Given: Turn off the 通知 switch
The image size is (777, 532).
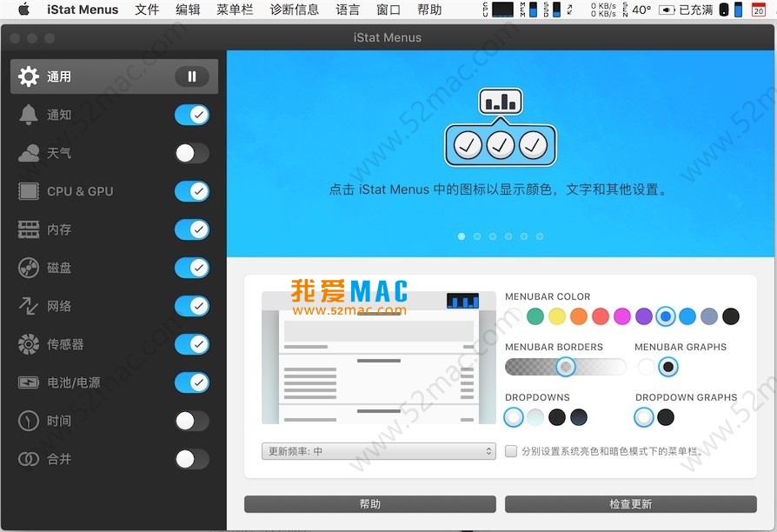Looking at the screenshot, I should (x=192, y=115).
